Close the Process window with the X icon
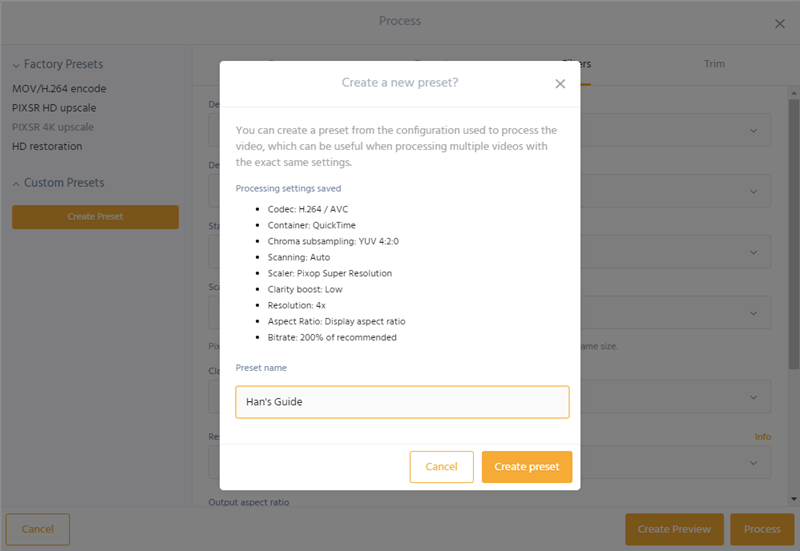Screen dimensions: 800x551 pos(780,24)
